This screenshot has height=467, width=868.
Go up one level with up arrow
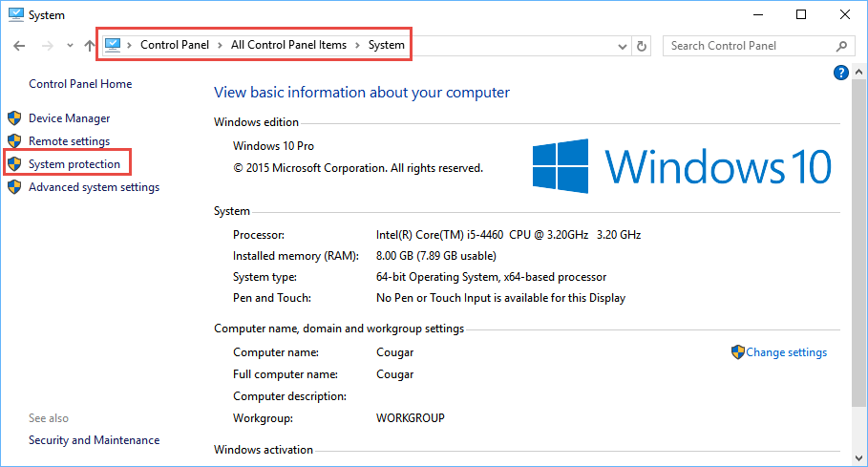pyautogui.click(x=89, y=46)
